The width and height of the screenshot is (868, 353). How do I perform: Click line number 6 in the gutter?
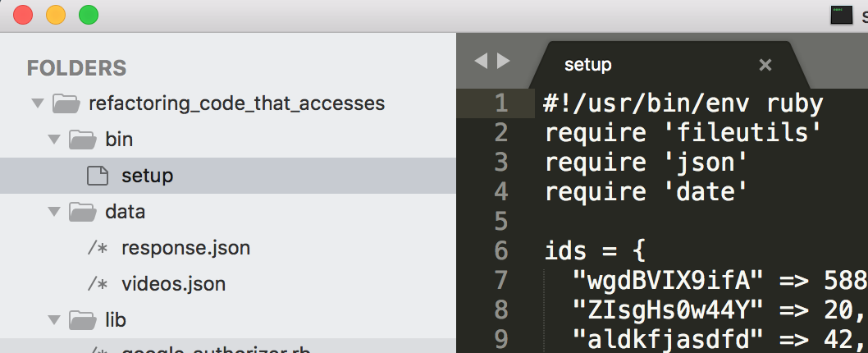(501, 250)
